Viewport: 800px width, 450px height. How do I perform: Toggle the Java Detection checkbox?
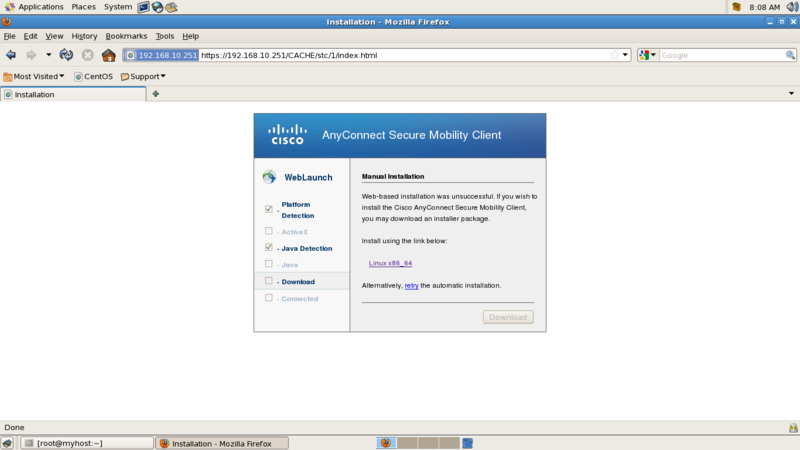[x=269, y=247]
